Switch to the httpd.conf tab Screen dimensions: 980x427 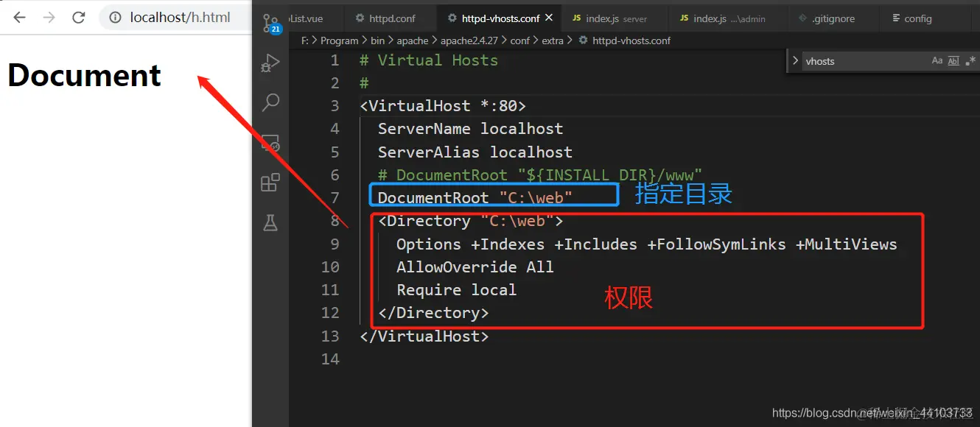coord(385,18)
